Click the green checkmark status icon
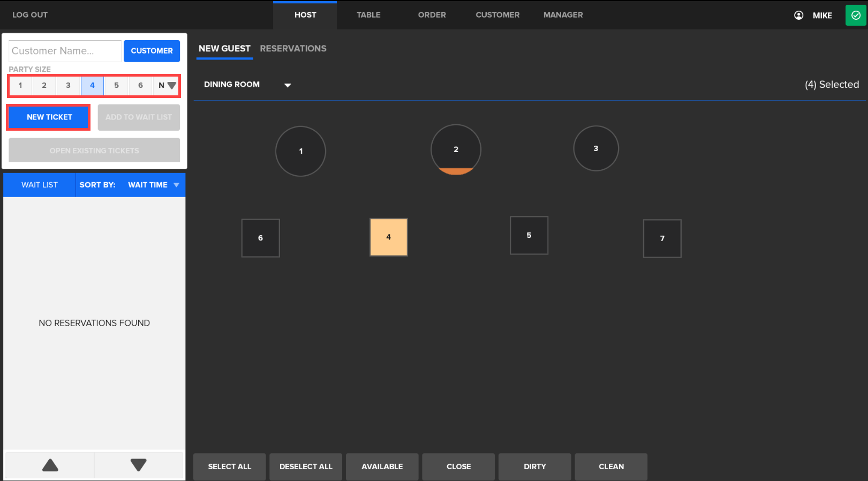This screenshot has width=868, height=481. point(855,15)
